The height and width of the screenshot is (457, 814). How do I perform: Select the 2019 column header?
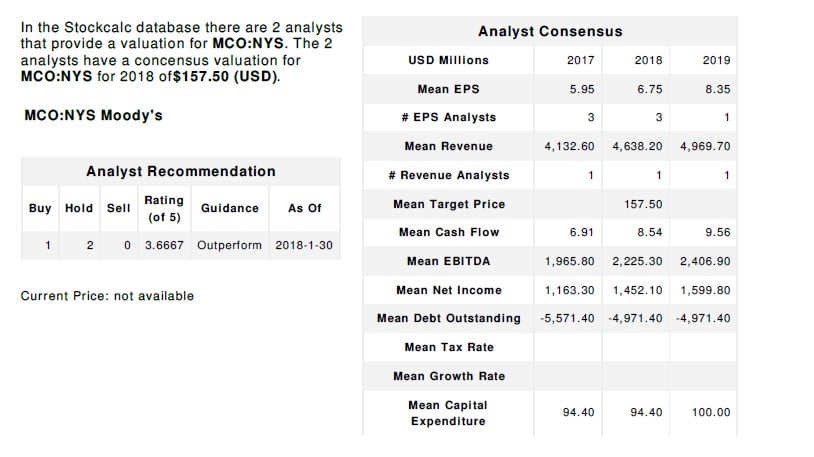716,60
